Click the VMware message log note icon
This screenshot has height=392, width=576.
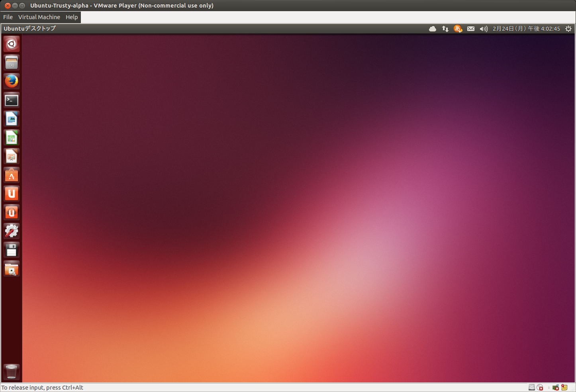pyautogui.click(x=564, y=387)
